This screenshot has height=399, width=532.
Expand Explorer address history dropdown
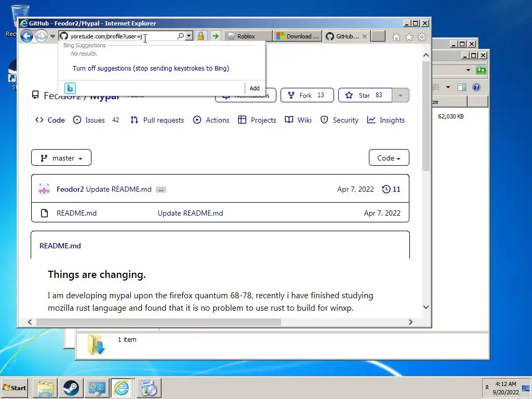click(468, 70)
